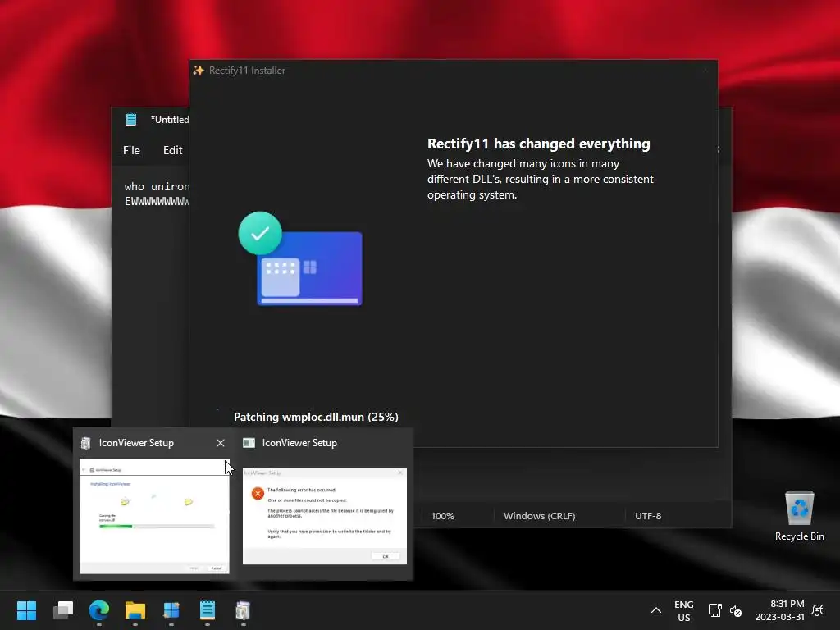The width and height of the screenshot is (840, 630).
Task: Click the IconViewer Setup taskbar icon
Action: tap(243, 610)
